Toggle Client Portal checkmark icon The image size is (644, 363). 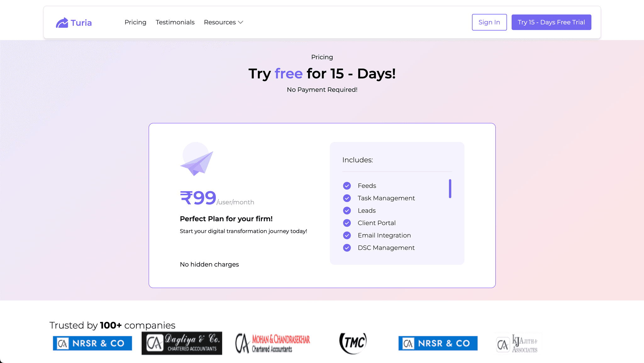tap(347, 223)
